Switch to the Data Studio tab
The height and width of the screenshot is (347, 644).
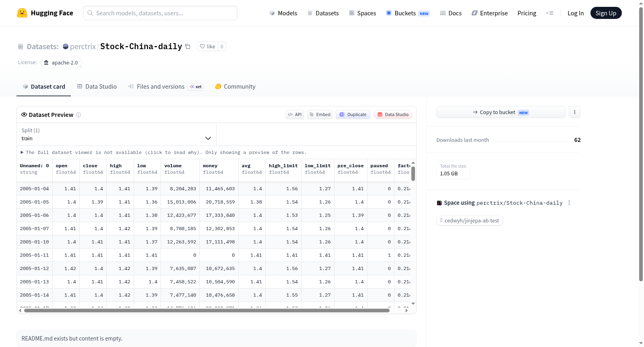click(97, 87)
